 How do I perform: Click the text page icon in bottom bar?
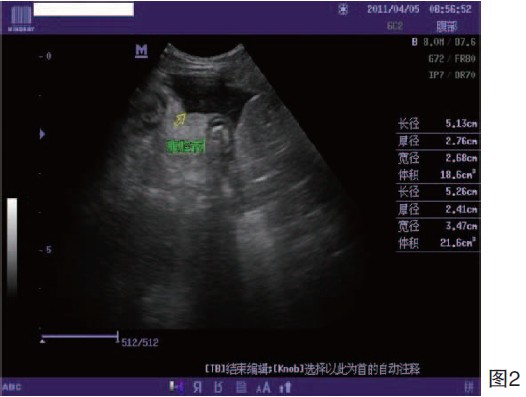241,387
